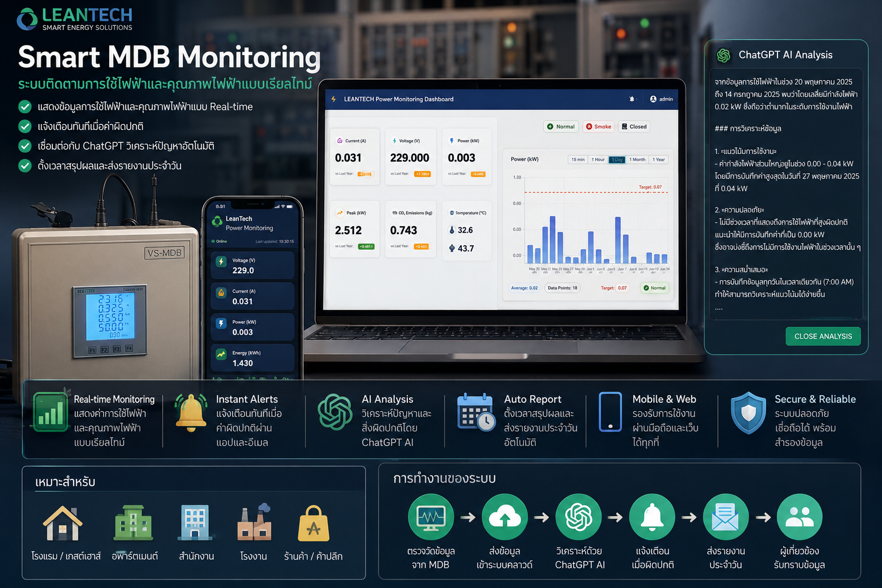Image resolution: width=882 pixels, height=588 pixels.
Task: Click the phone Energy (kWh) trend icon
Action: (x=221, y=354)
